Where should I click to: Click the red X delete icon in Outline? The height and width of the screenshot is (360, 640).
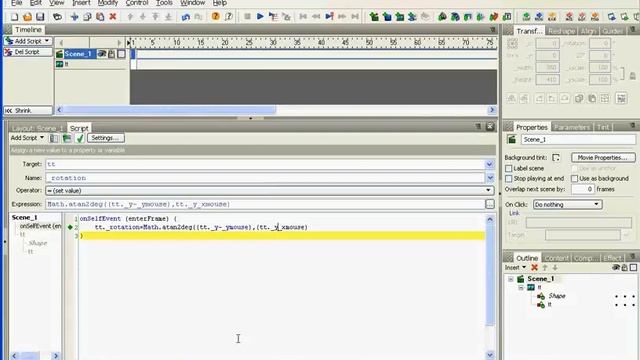[x=534, y=268]
